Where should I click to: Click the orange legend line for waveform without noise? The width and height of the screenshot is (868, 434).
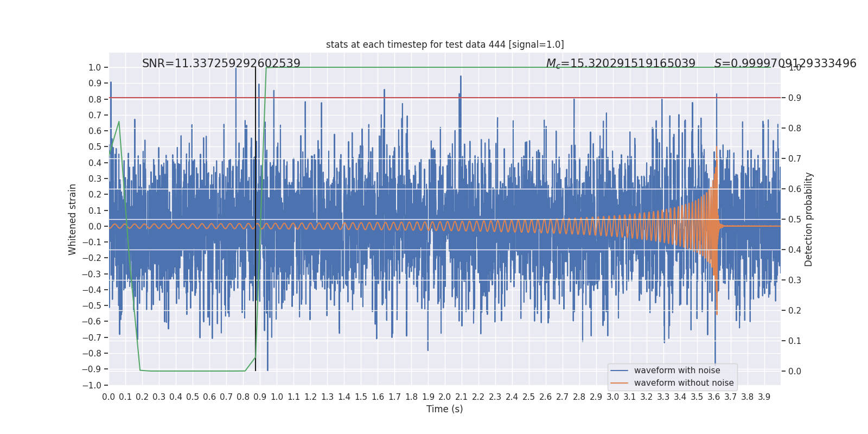pos(619,383)
